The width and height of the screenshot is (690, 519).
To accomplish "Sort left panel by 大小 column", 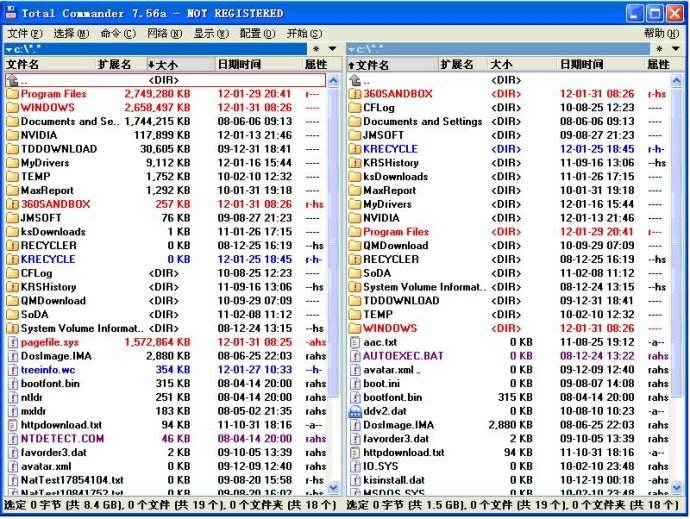I will pyautogui.click(x=180, y=65).
